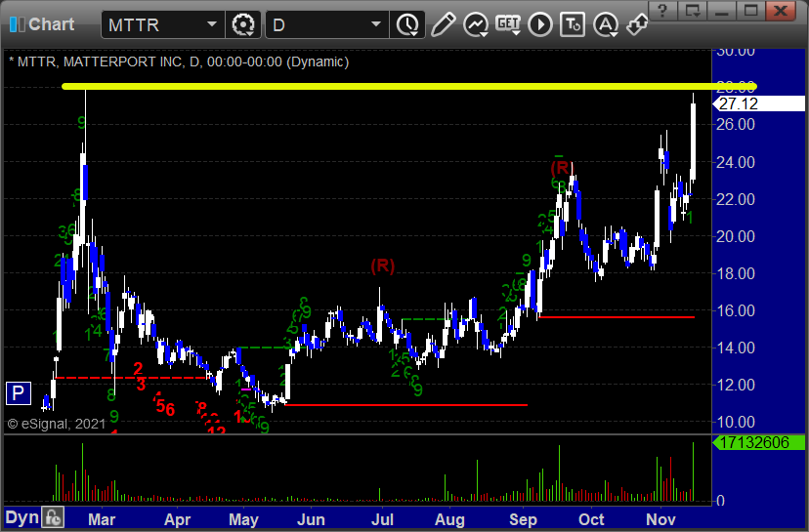Minimize the chart window
The width and height of the screenshot is (809, 532).
pyautogui.click(x=721, y=11)
